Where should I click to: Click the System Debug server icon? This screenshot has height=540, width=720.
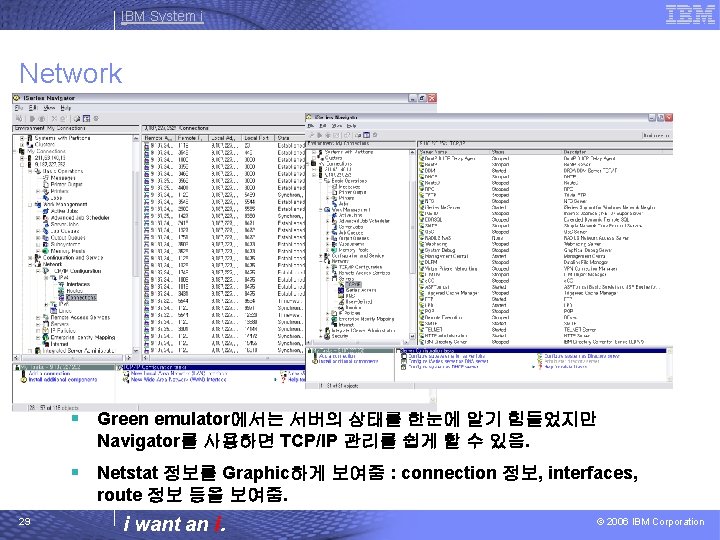tap(422, 250)
